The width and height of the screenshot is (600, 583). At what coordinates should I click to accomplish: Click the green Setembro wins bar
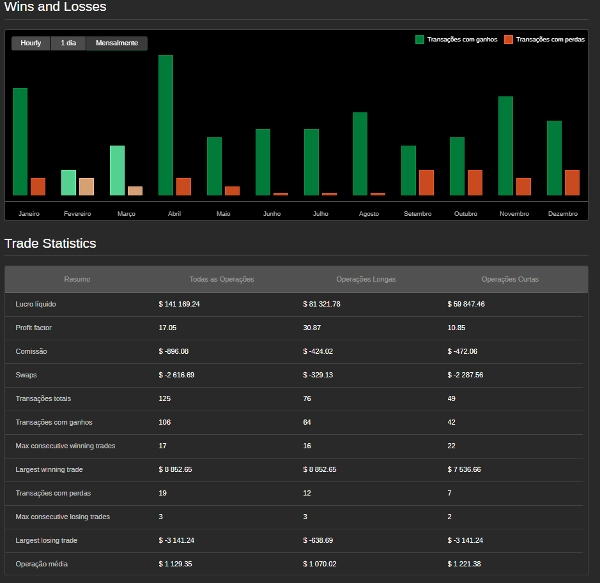408,170
